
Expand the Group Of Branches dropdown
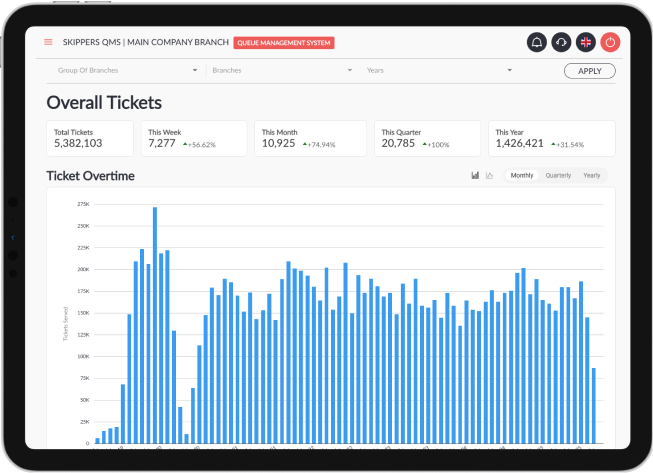pyautogui.click(x=127, y=71)
